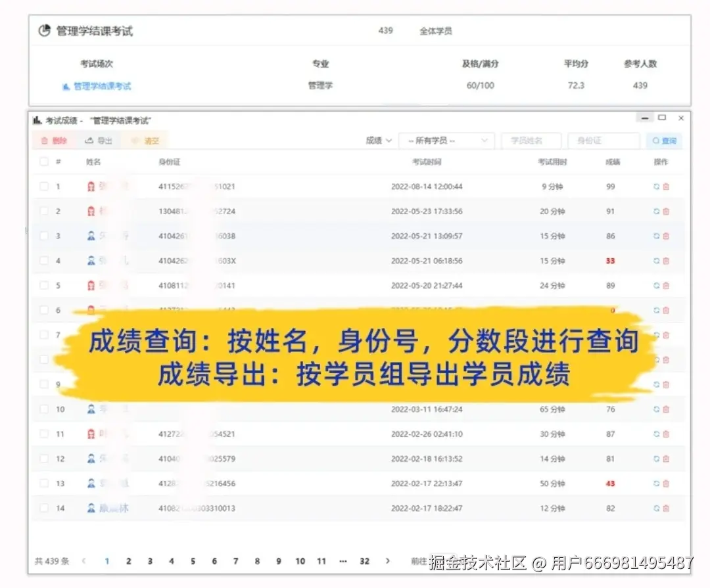Delete the row 2 score record
The width and height of the screenshot is (710, 588).
[x=666, y=212]
